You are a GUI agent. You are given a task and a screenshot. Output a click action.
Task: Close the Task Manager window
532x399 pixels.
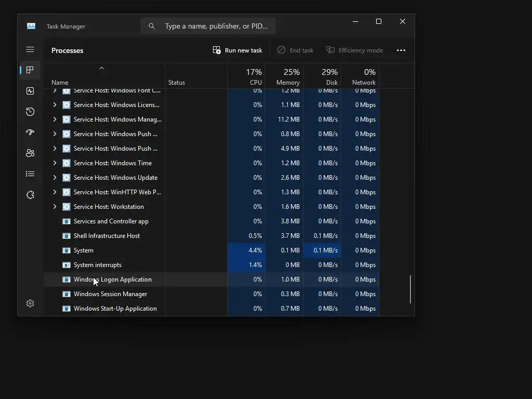403,21
